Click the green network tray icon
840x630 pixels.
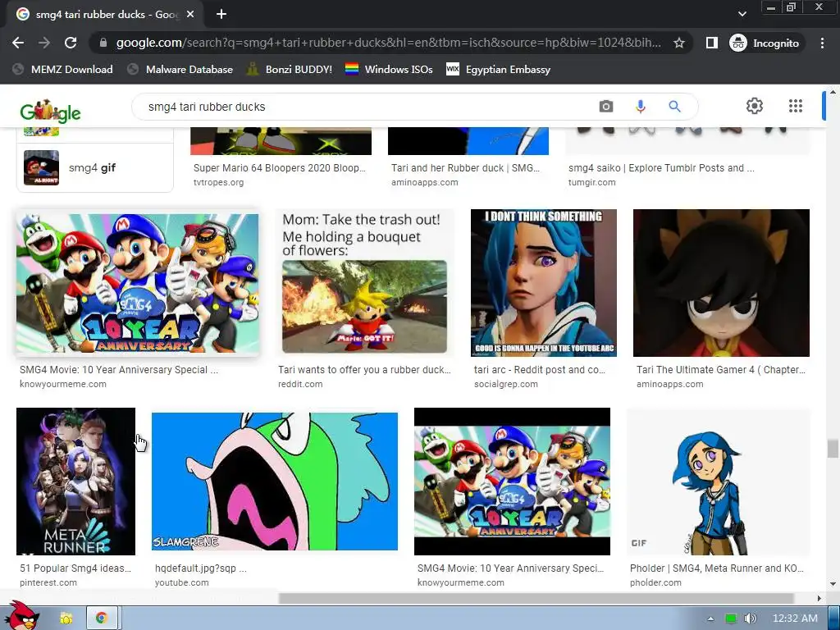(x=731, y=619)
